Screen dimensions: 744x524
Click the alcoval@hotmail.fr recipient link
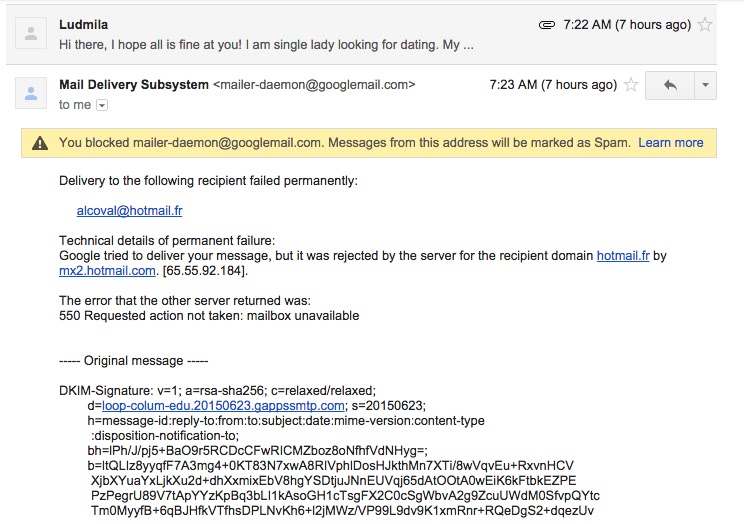point(129,211)
